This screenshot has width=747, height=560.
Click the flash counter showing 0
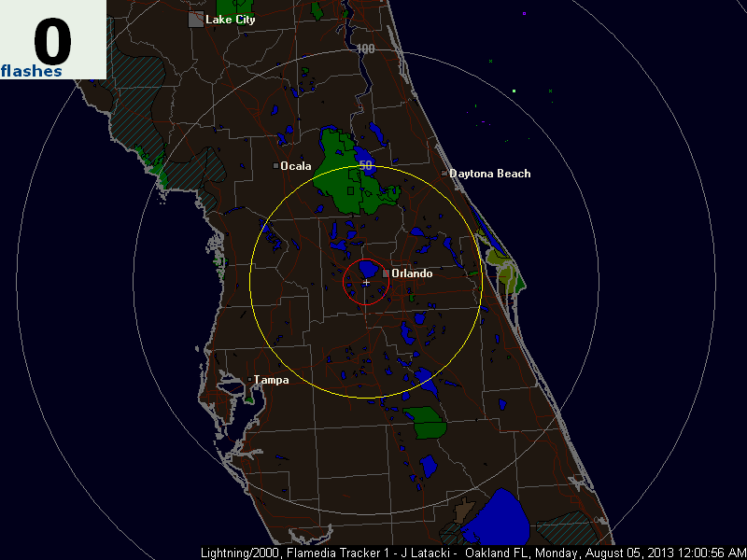pyautogui.click(x=52, y=41)
